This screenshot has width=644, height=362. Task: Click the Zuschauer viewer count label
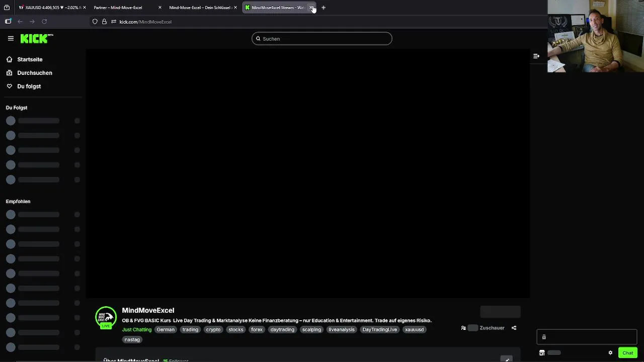492,328
